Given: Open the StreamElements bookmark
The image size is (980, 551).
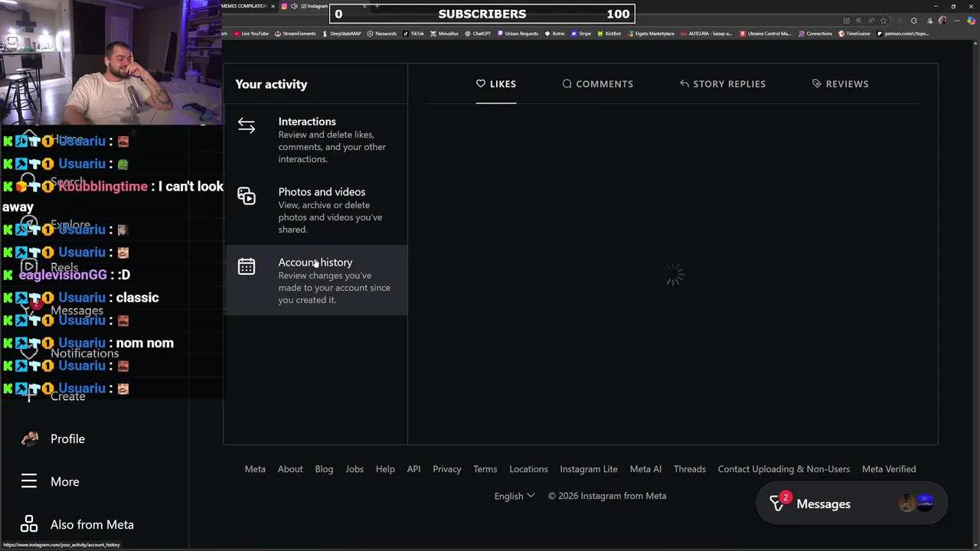Looking at the screenshot, I should [x=295, y=34].
